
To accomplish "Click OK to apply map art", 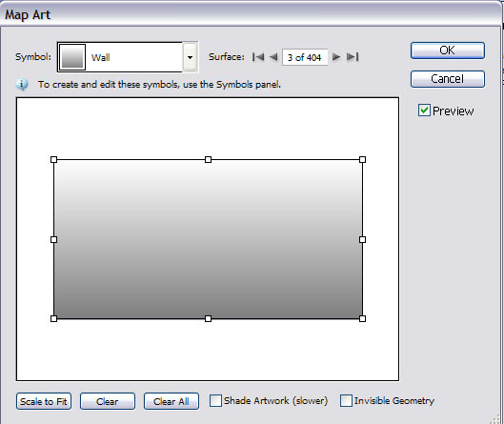I will point(448,50).
